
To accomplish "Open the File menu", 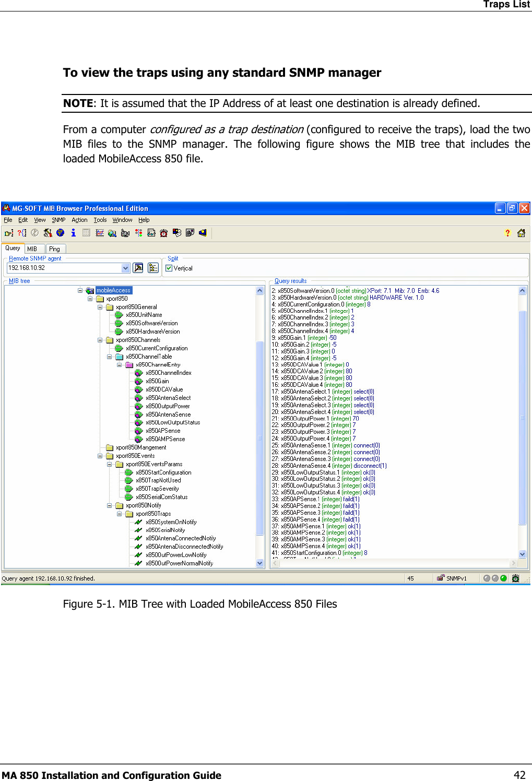I will tap(8, 220).
